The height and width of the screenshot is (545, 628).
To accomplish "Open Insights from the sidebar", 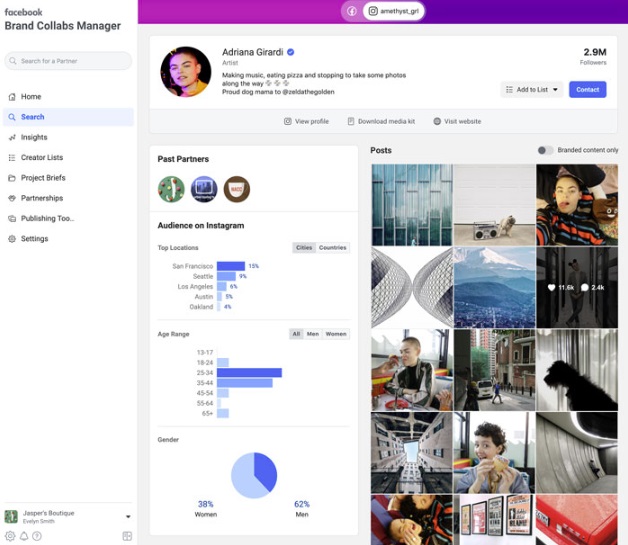I will tap(34, 137).
